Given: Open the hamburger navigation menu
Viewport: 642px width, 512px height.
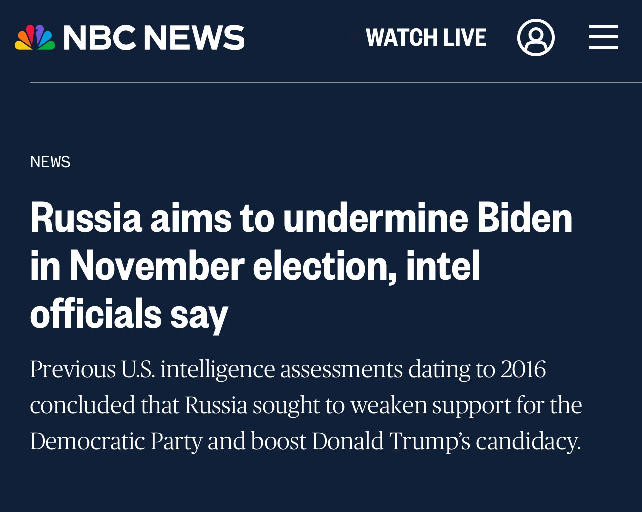Looking at the screenshot, I should coord(603,38).
